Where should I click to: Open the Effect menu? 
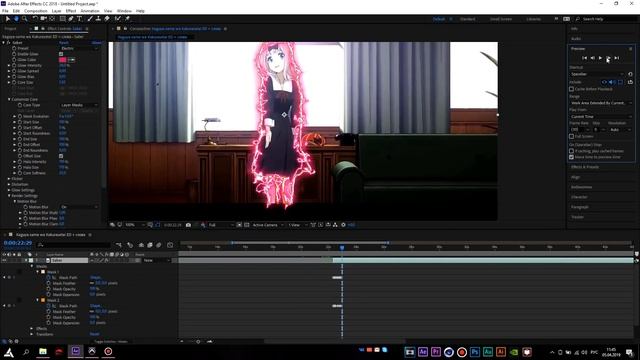71,11
